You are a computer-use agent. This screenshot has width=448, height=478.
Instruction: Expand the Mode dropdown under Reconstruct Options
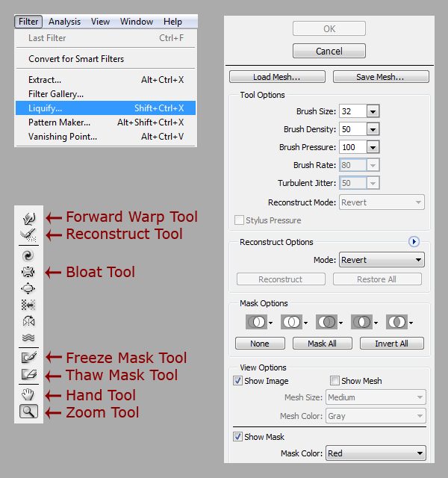(x=382, y=260)
